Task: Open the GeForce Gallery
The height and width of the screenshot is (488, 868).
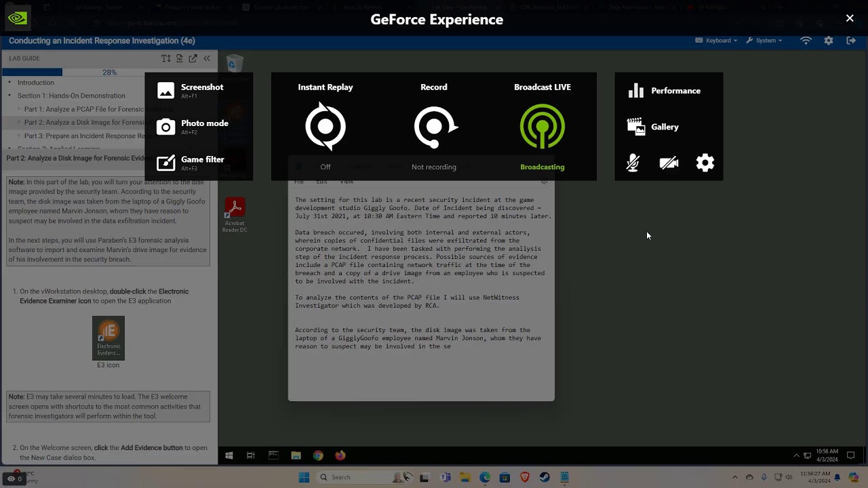Action: click(x=653, y=127)
